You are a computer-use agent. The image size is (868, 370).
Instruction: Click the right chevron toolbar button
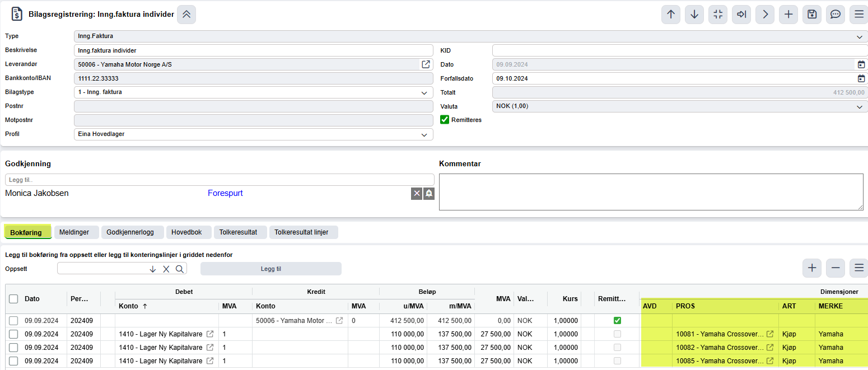[x=765, y=15]
